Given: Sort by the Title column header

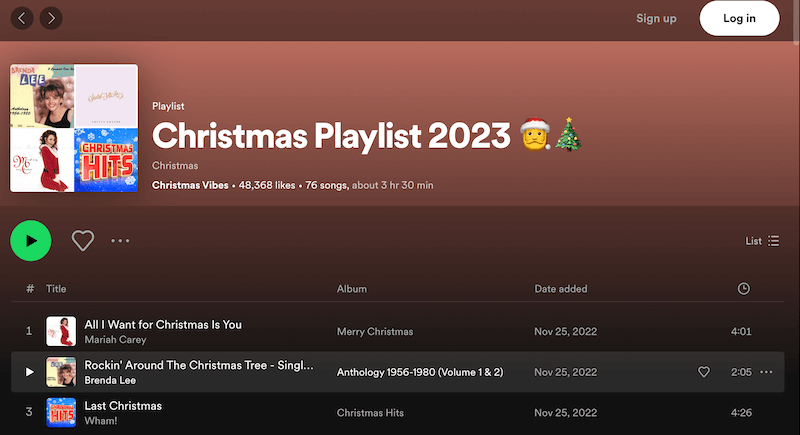Looking at the screenshot, I should click(x=56, y=289).
